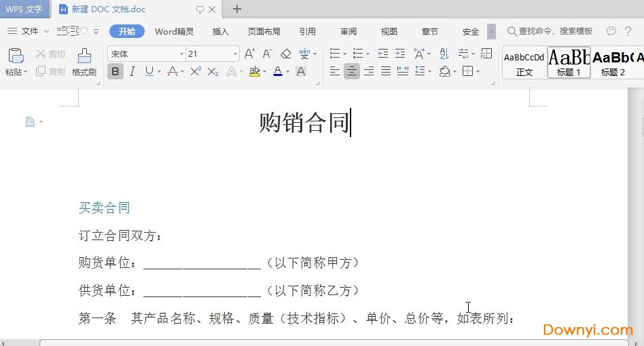Switch to the 开始 tab

pyautogui.click(x=127, y=32)
